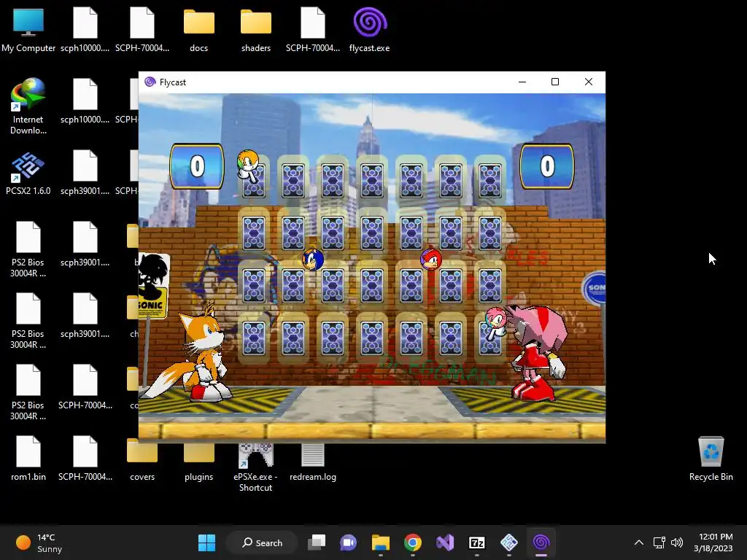Open network settings in system tray
The width and height of the screenshot is (747, 560).
click(x=659, y=542)
